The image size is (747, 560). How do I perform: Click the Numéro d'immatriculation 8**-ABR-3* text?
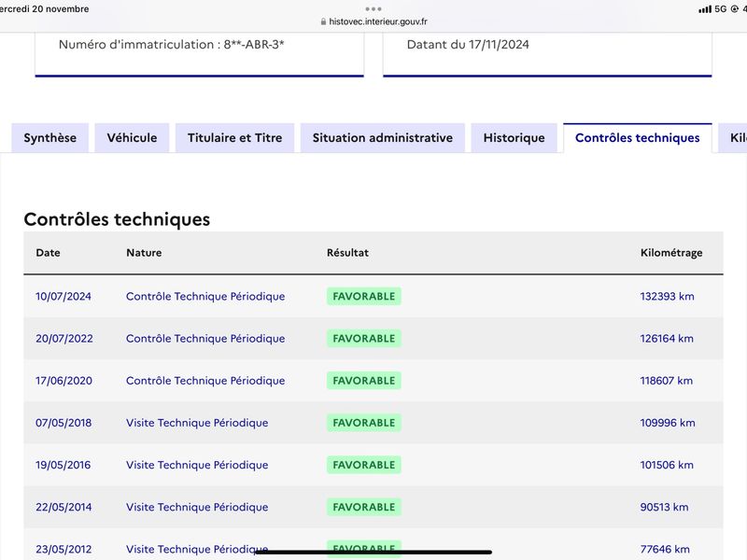pos(172,44)
